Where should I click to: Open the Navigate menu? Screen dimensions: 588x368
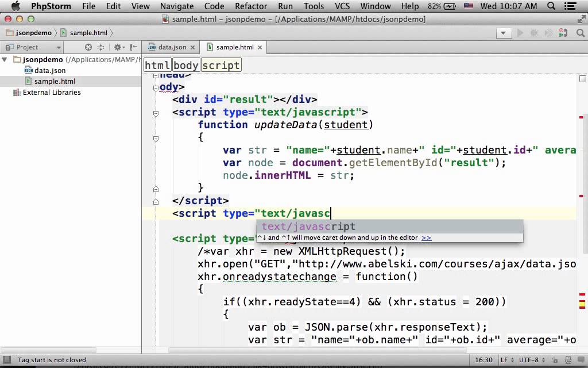click(x=177, y=6)
